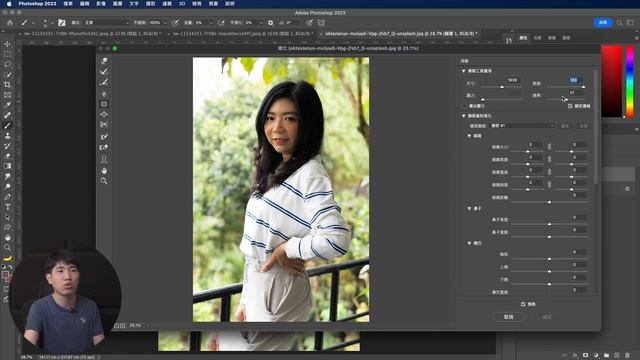Screen dimensions: 640x360
Task: Select the Clone Stamp tool
Action: pos(7,136)
